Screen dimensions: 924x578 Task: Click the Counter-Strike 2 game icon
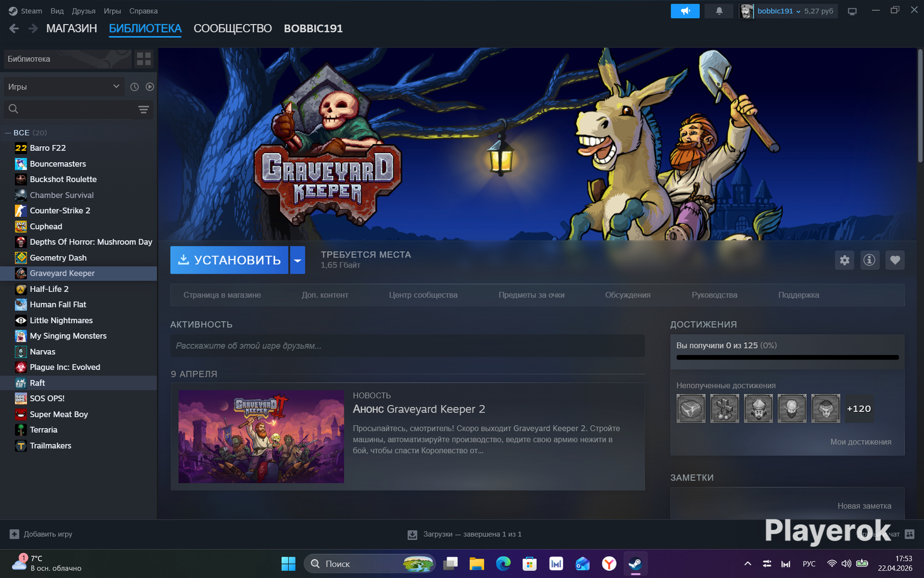[x=21, y=211]
